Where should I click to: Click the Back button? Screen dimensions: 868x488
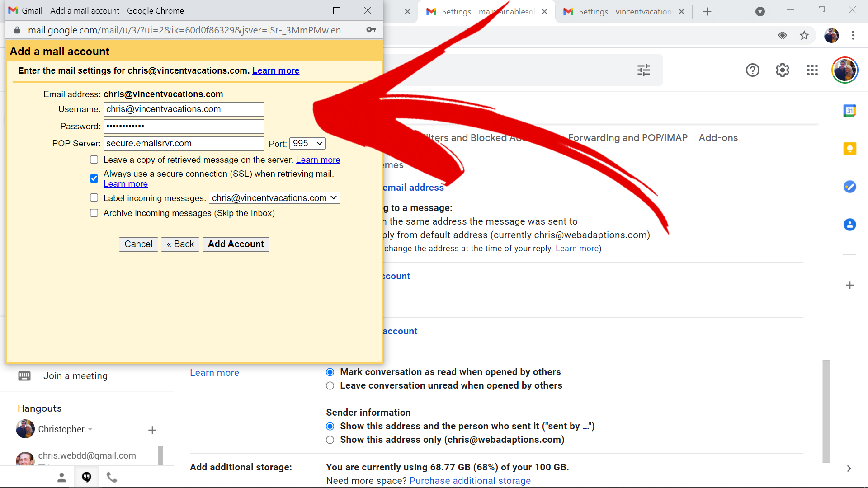[180, 244]
